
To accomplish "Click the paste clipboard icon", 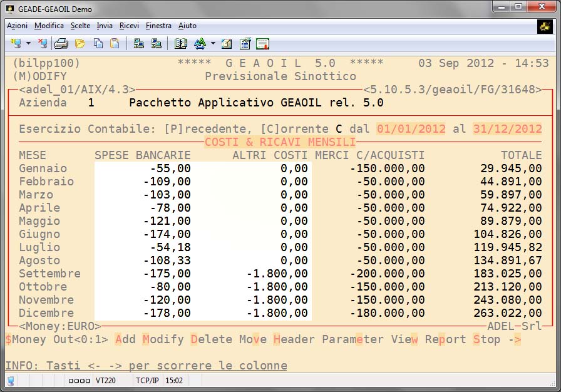I will 115,44.
